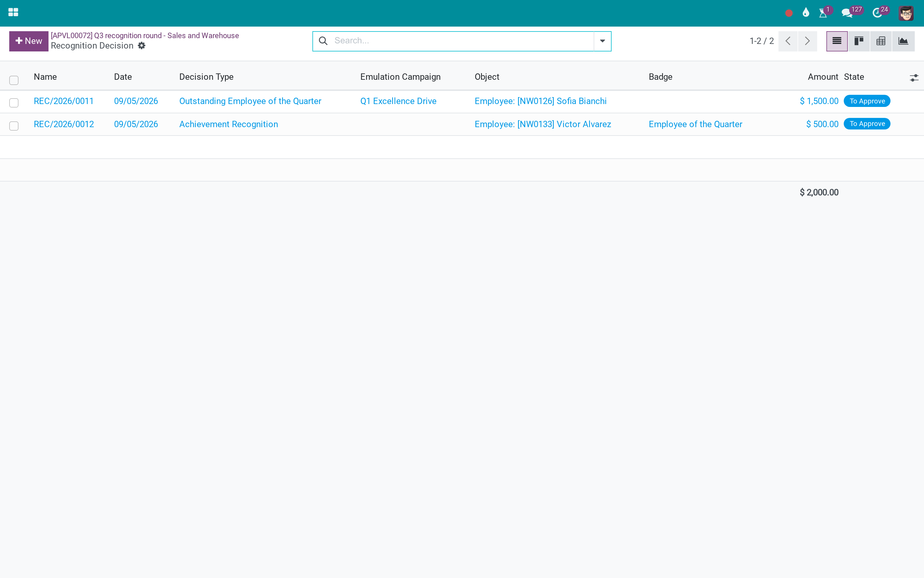The width and height of the screenshot is (924, 578).
Task: Open the hourglass approvals icon with badge 1
Action: click(x=823, y=13)
